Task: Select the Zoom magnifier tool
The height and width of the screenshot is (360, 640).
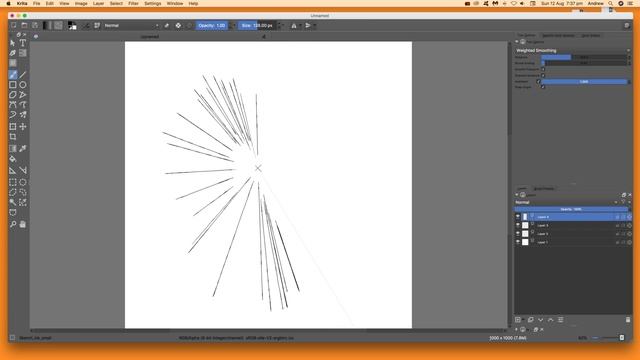Action: click(x=13, y=224)
